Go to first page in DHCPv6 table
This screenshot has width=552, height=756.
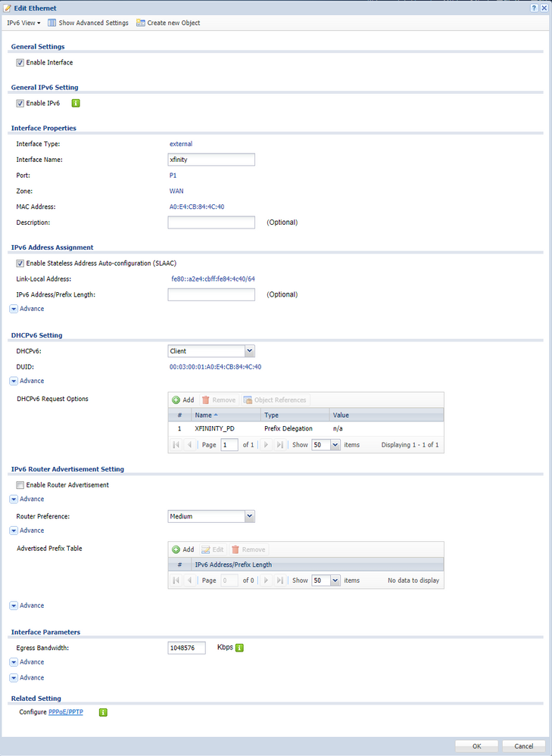pyautogui.click(x=176, y=445)
